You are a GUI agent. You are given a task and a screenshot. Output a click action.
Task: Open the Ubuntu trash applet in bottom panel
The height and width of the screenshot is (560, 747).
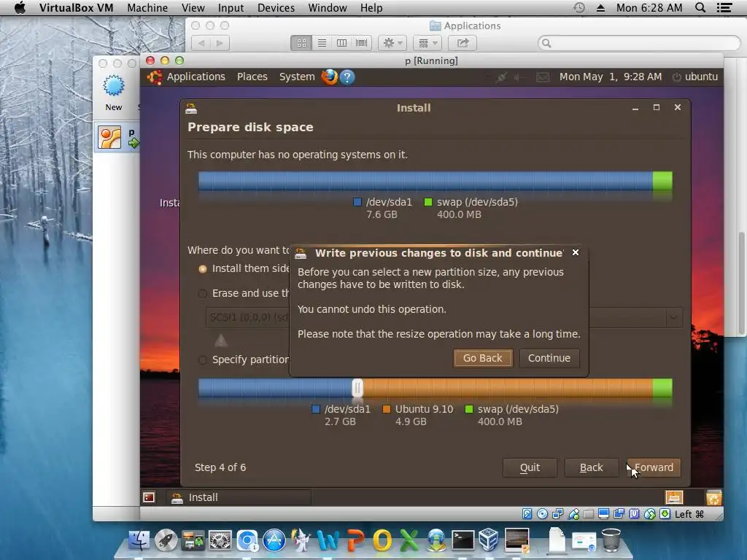pyautogui.click(x=713, y=497)
